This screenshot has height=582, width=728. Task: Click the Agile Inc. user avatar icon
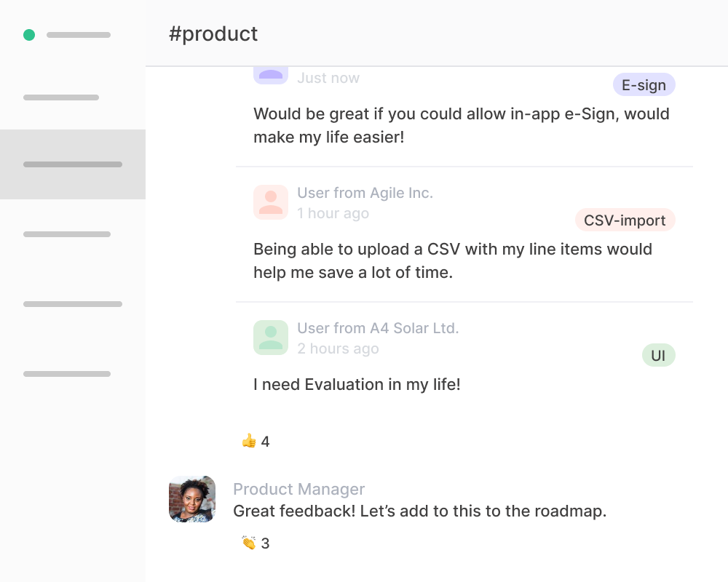click(271, 202)
